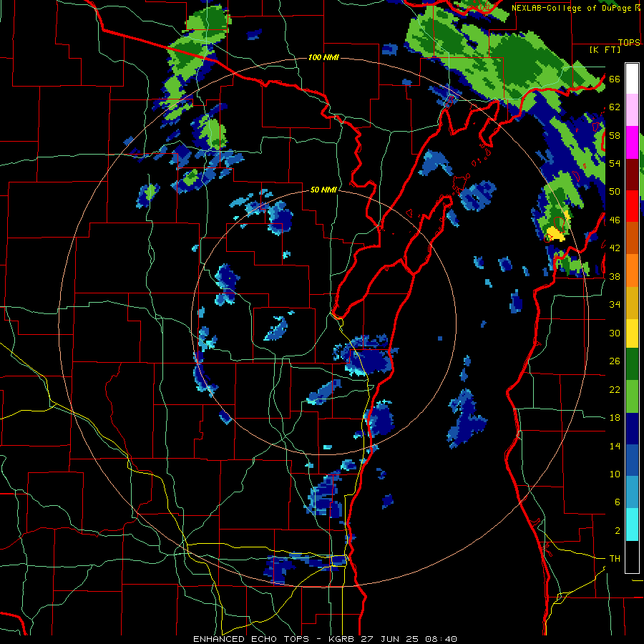Click the legend value label '62'

pos(615,107)
